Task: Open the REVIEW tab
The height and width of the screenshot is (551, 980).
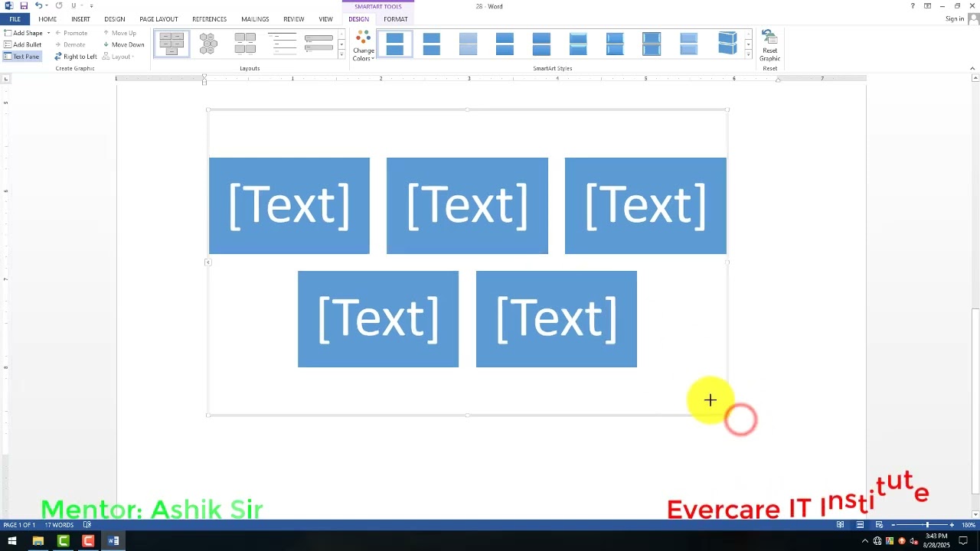Action: 293,19
